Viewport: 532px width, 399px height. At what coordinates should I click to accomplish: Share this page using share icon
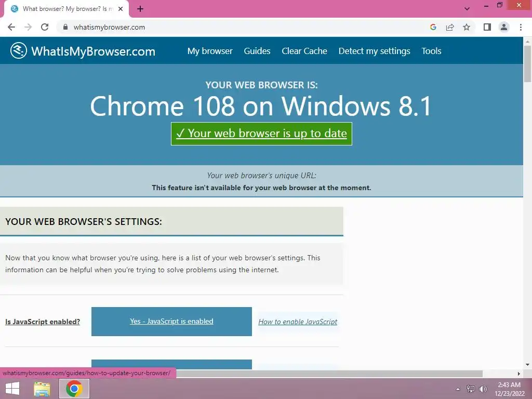[450, 27]
